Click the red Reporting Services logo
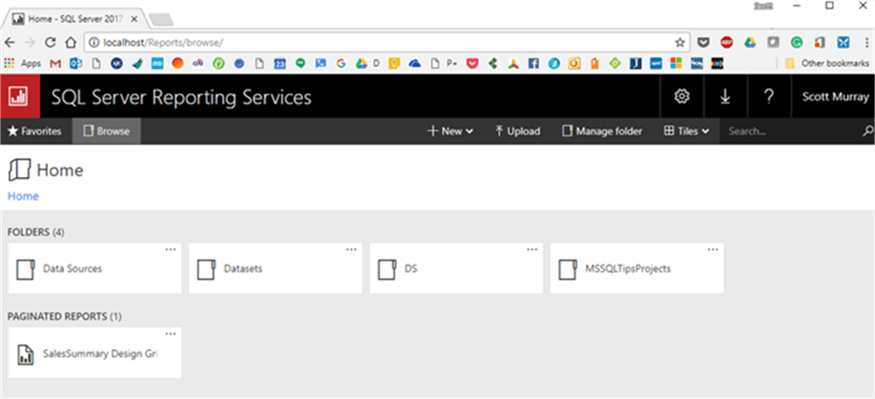Image resolution: width=875 pixels, height=399 pixels. [x=20, y=97]
